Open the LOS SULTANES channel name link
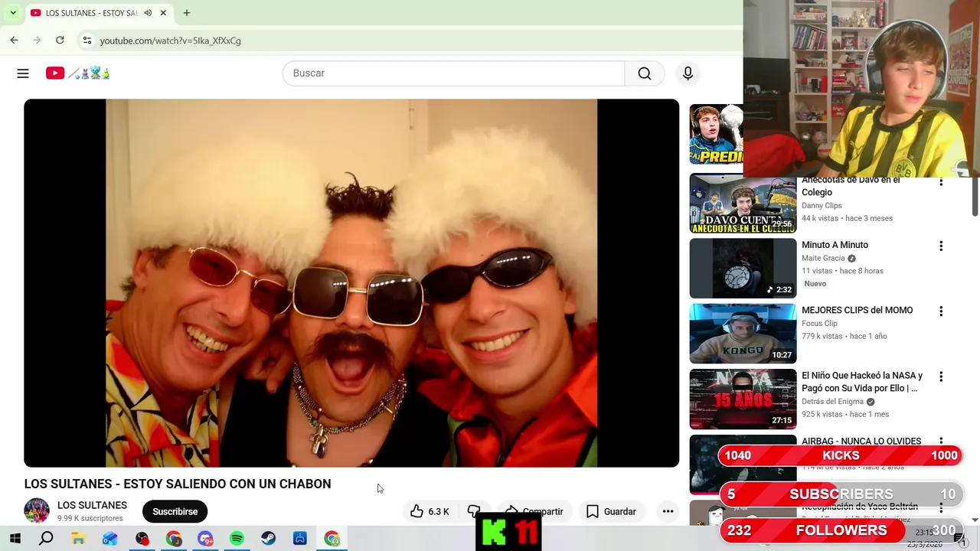This screenshot has height=551, width=980. (x=92, y=505)
